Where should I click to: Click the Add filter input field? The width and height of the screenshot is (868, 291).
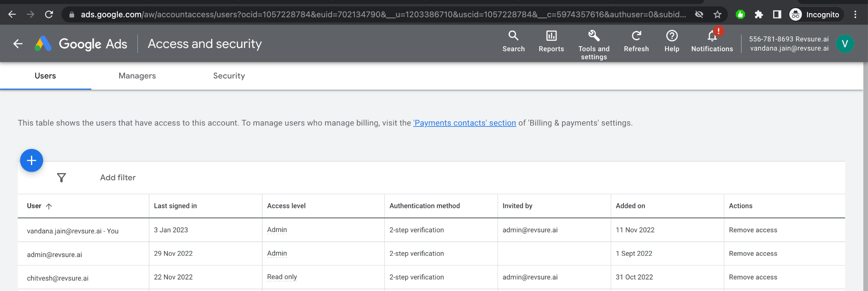[118, 178]
